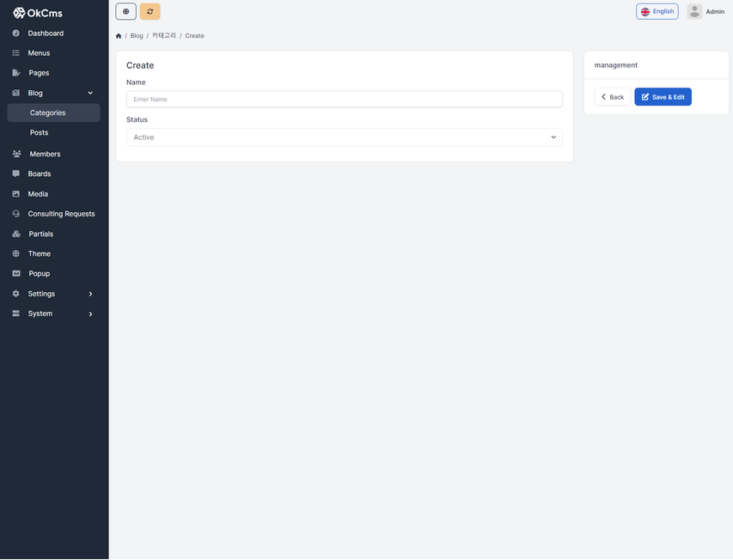Image resolution: width=733 pixels, height=560 pixels.
Task: Click the Popup icon in sidebar
Action: tap(16, 274)
